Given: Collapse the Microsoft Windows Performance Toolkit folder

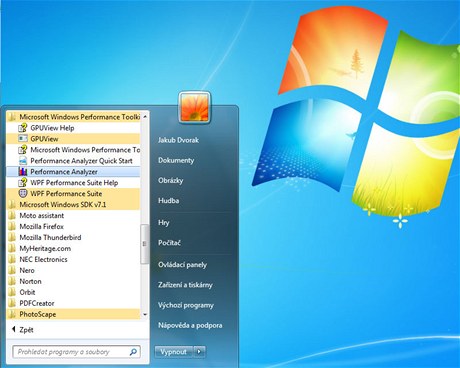Looking at the screenshot, I should pyautogui.click(x=73, y=117).
